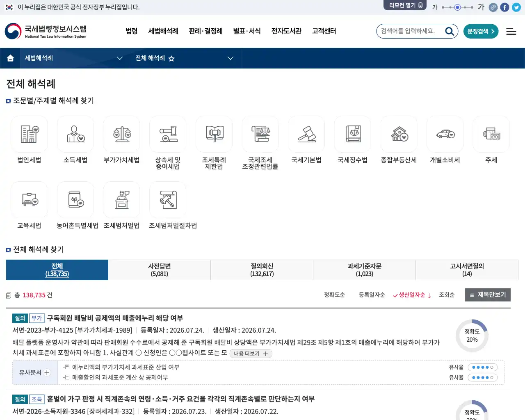
Task: Share via Twitter icon
Action: coord(516,7)
